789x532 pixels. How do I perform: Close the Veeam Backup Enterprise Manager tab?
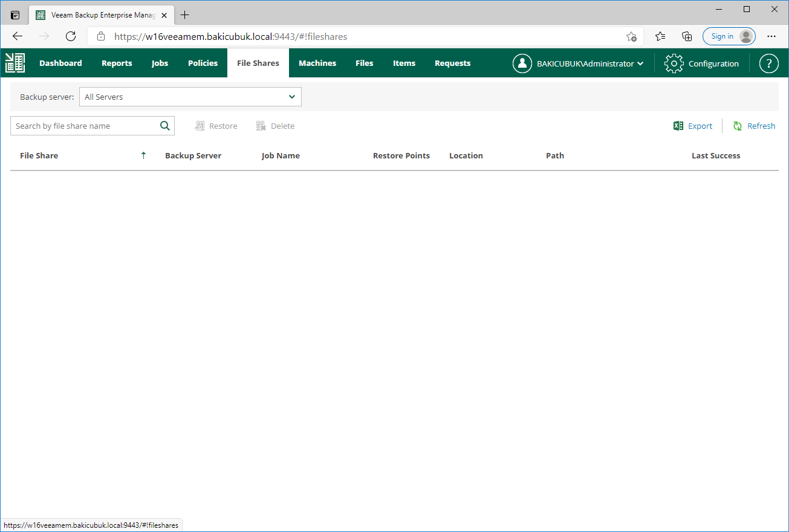164,15
